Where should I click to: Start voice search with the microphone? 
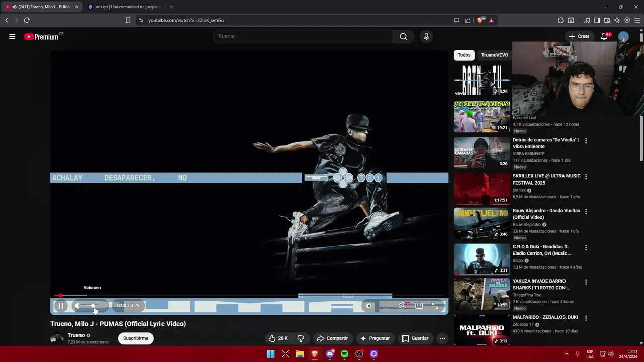pos(426,36)
